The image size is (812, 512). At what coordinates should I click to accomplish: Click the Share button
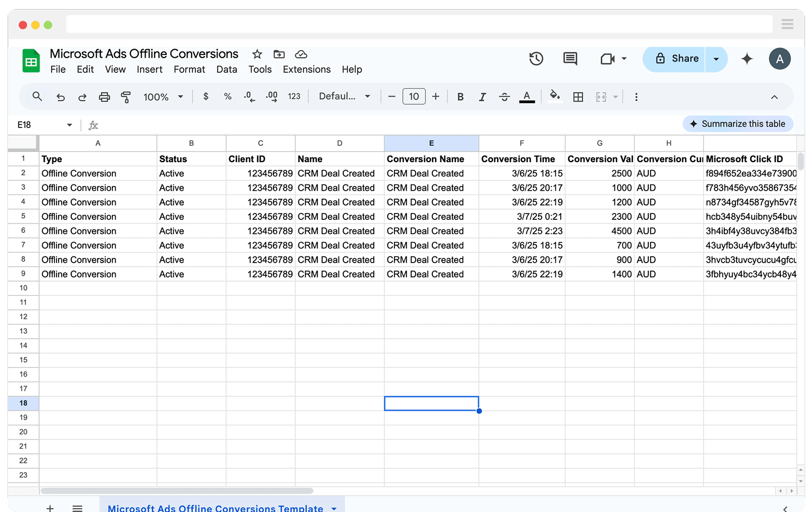pos(674,59)
